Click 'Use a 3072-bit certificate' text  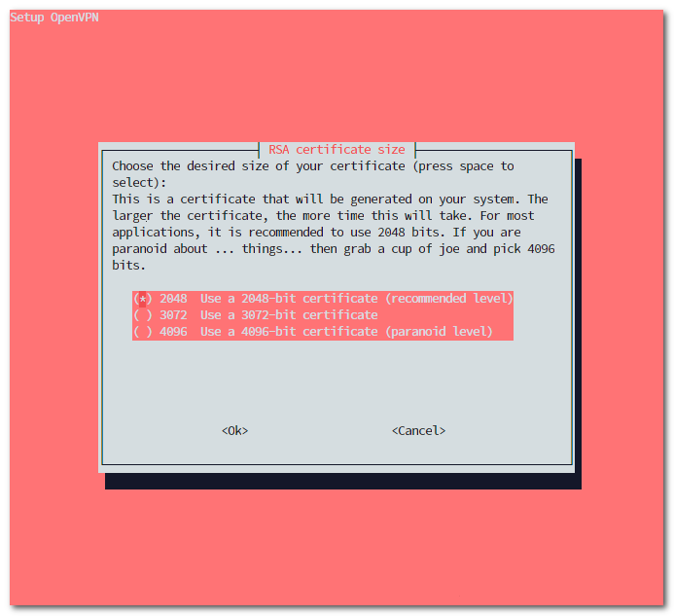tap(289, 315)
